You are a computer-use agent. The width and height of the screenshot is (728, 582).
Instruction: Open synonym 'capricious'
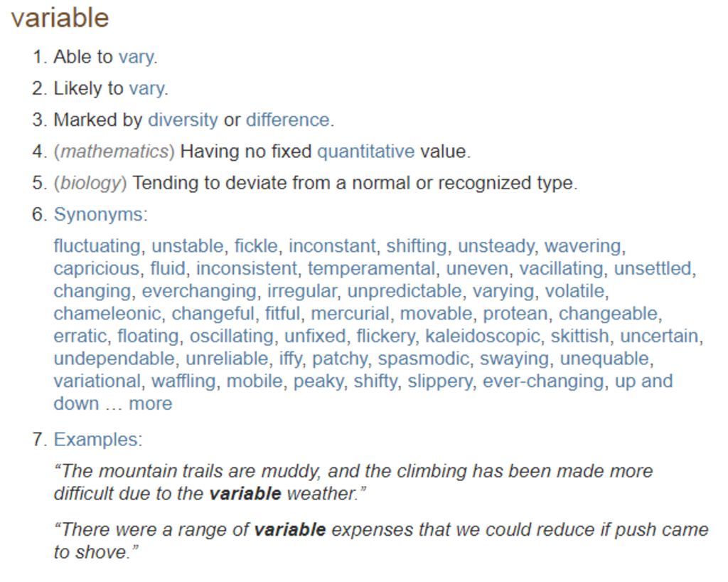96,269
